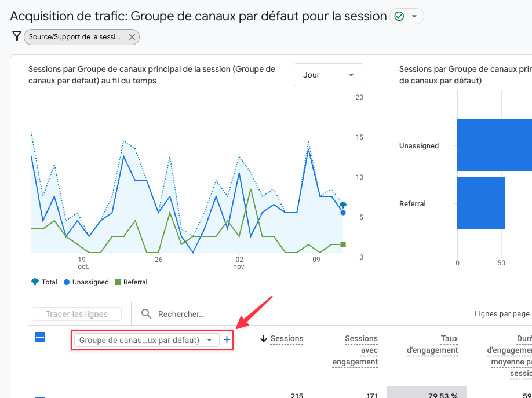Sort by the Sessions column header

(287, 338)
